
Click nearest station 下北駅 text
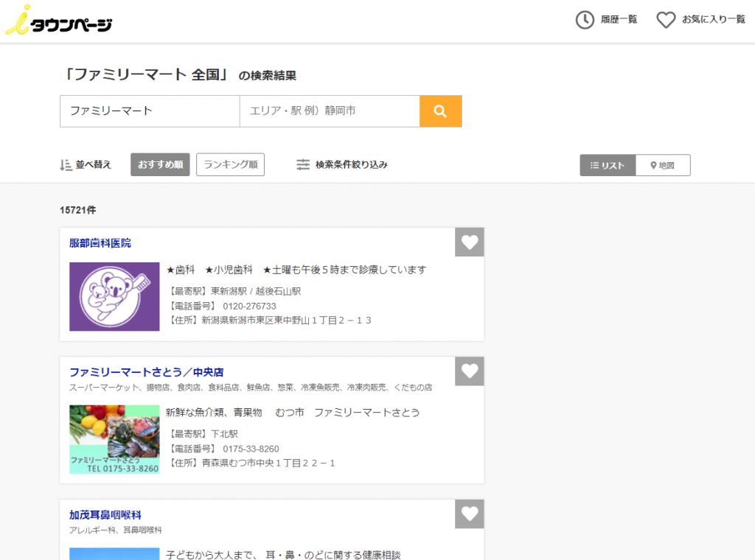click(224, 435)
